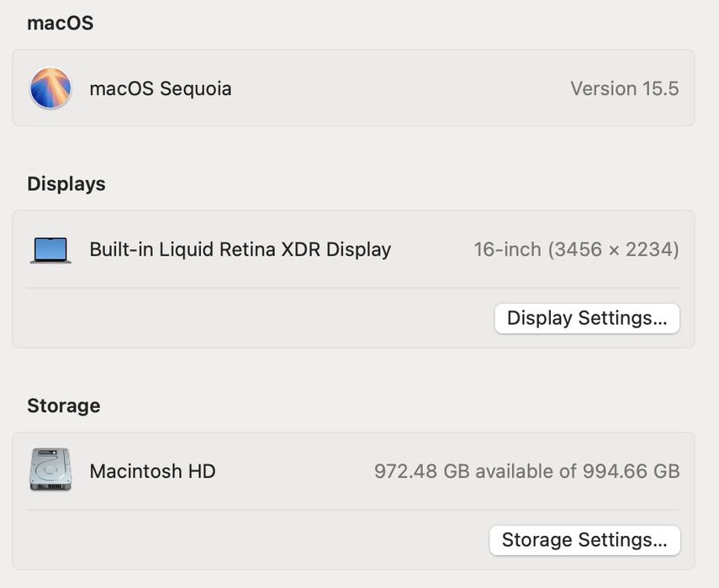Click the 3456 × 2234 resolution value
Screen dimensions: 719x588
[613, 250]
